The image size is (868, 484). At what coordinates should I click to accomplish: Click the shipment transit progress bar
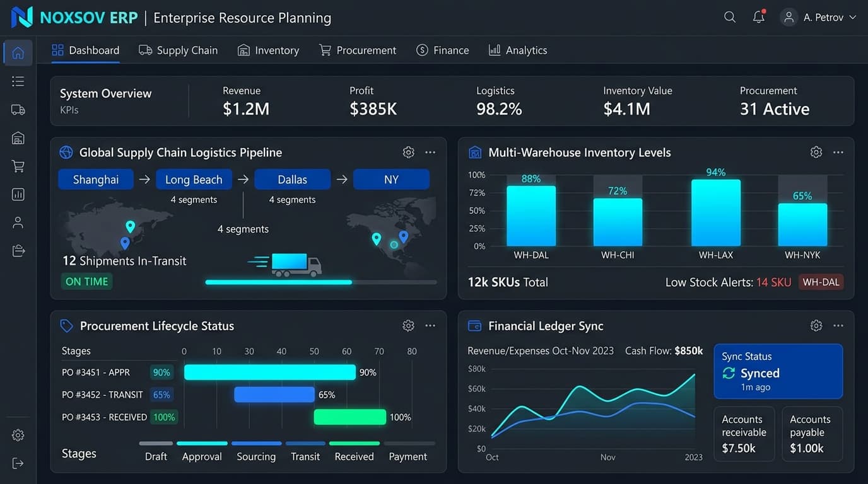(x=321, y=282)
